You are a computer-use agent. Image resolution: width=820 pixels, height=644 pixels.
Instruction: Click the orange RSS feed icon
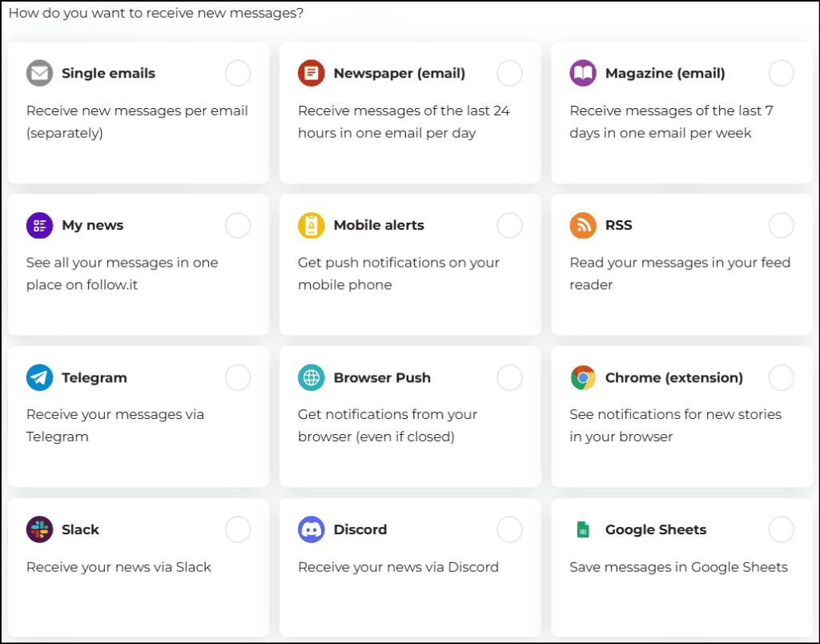point(583,225)
